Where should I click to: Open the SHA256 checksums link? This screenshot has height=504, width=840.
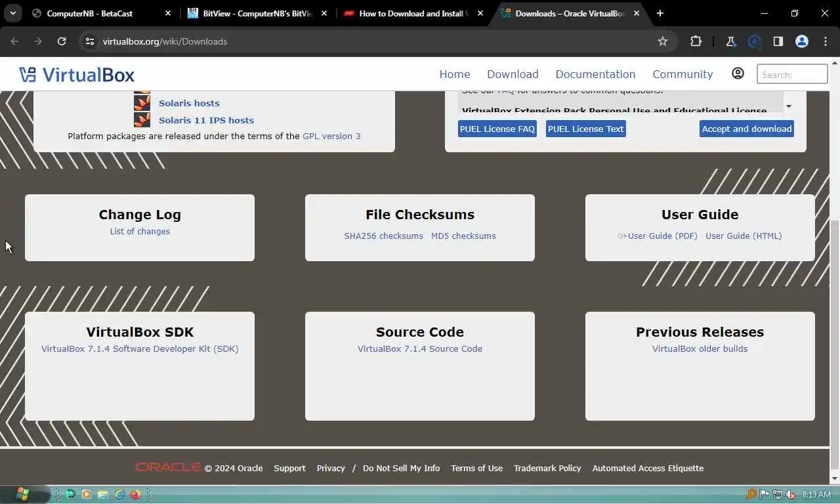click(383, 236)
